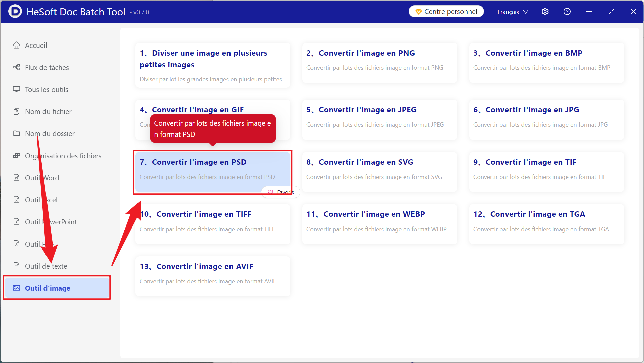Click the Outil d'image picture icon
644x363 pixels.
click(x=16, y=288)
